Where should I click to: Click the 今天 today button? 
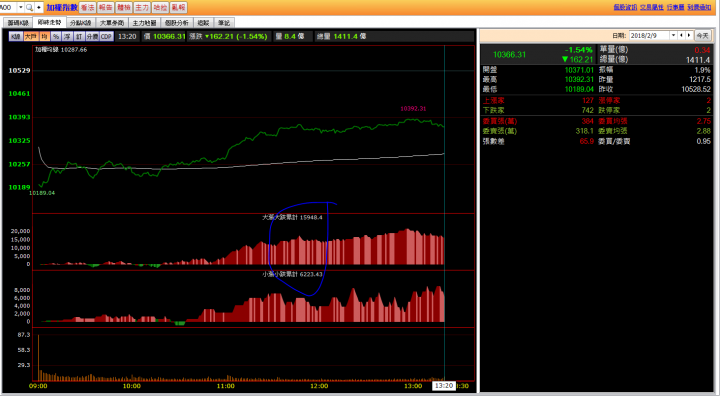[702, 35]
